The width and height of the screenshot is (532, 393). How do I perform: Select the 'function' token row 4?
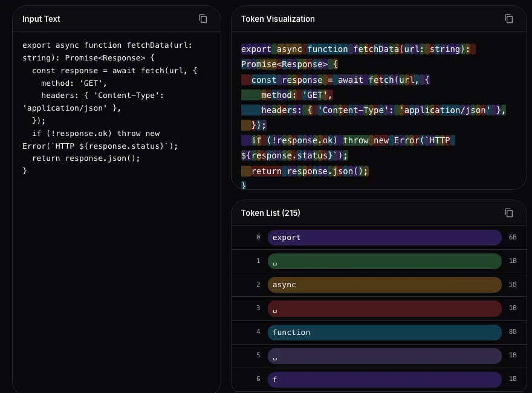[x=384, y=333]
